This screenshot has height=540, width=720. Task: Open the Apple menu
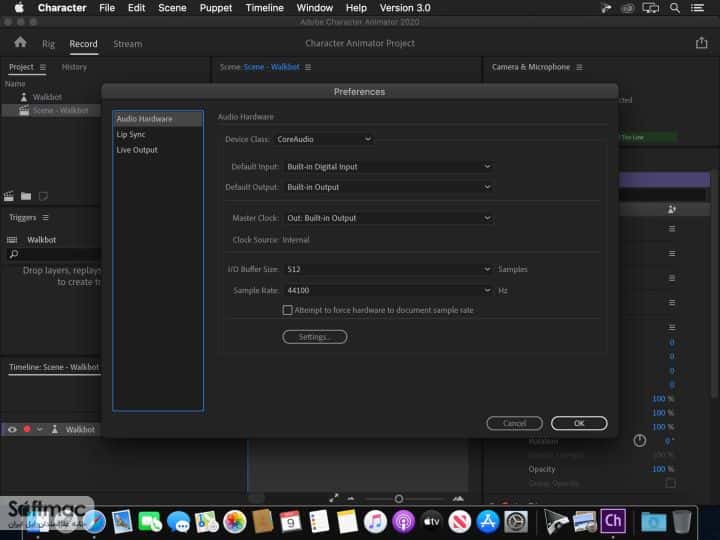click(x=19, y=8)
